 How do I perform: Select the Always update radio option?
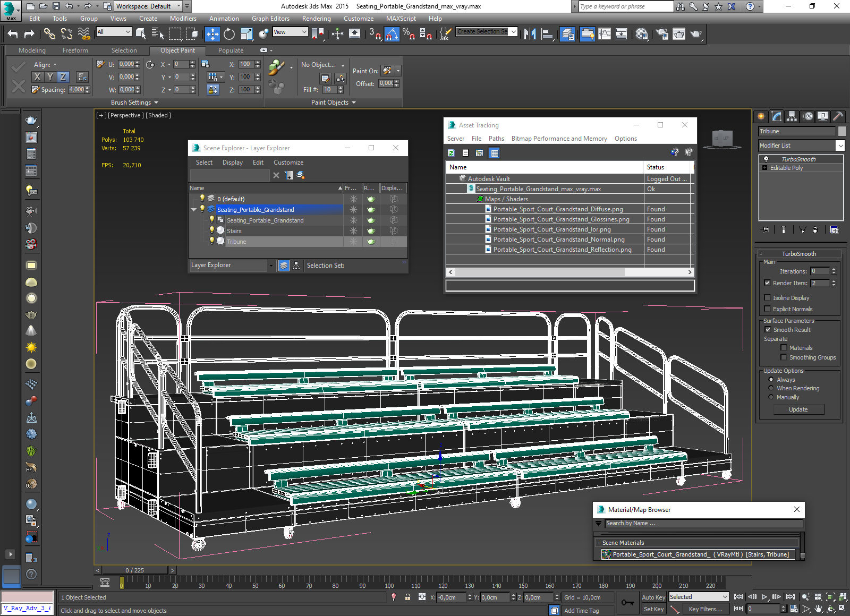click(771, 380)
